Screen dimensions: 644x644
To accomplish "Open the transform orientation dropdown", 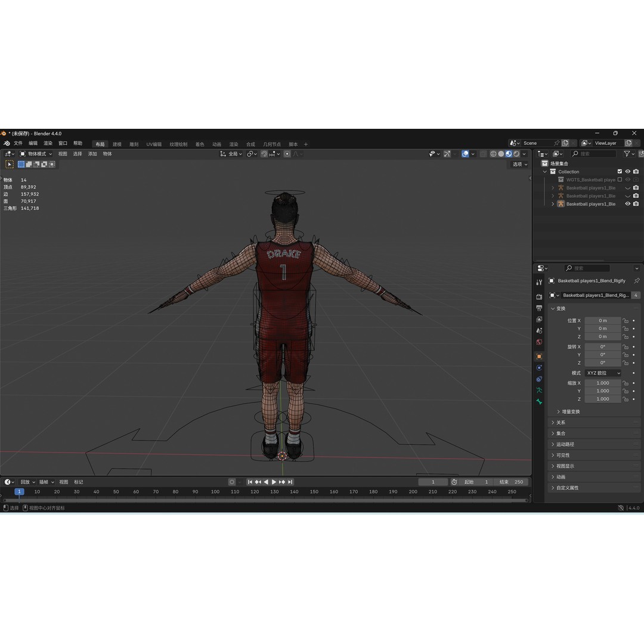I will point(231,154).
